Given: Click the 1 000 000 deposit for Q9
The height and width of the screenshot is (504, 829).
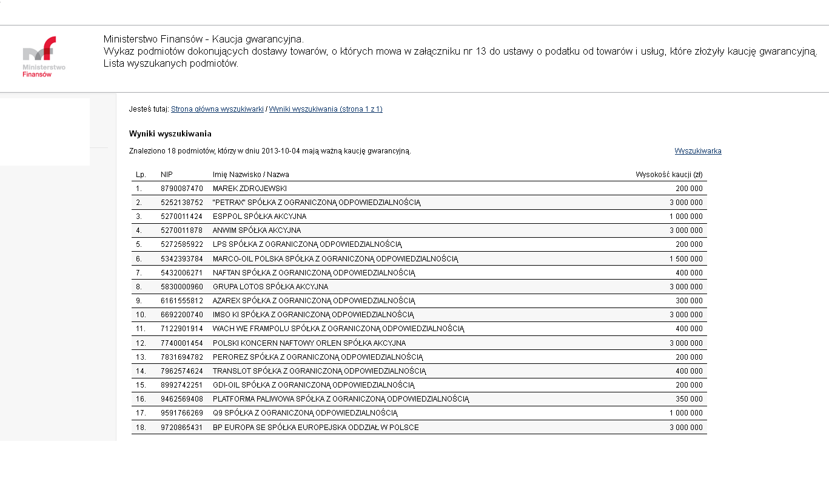Looking at the screenshot, I should click(x=686, y=413).
